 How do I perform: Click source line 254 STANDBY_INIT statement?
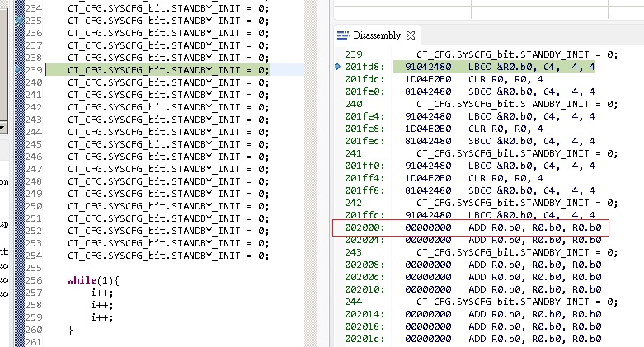click(x=168, y=256)
